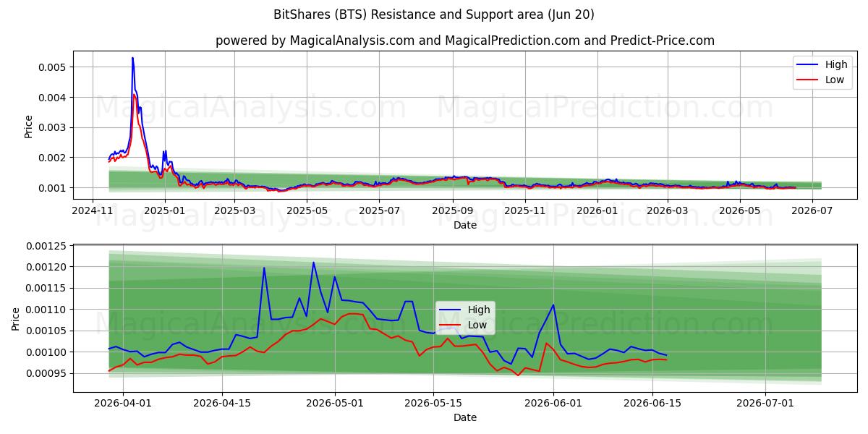This screenshot has height=434, width=868.
Task: Click the top chart x-axis date 2026-05
Action: (740, 210)
